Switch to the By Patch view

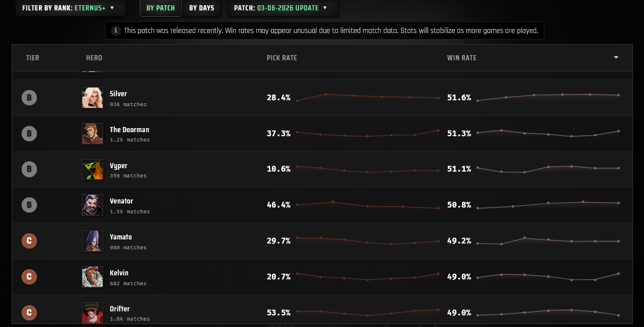(x=161, y=8)
